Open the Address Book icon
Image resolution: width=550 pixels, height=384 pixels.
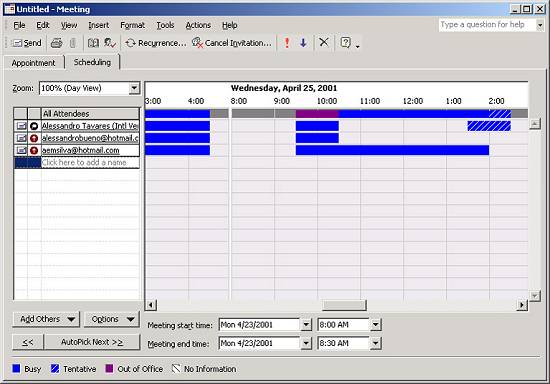pos(93,43)
